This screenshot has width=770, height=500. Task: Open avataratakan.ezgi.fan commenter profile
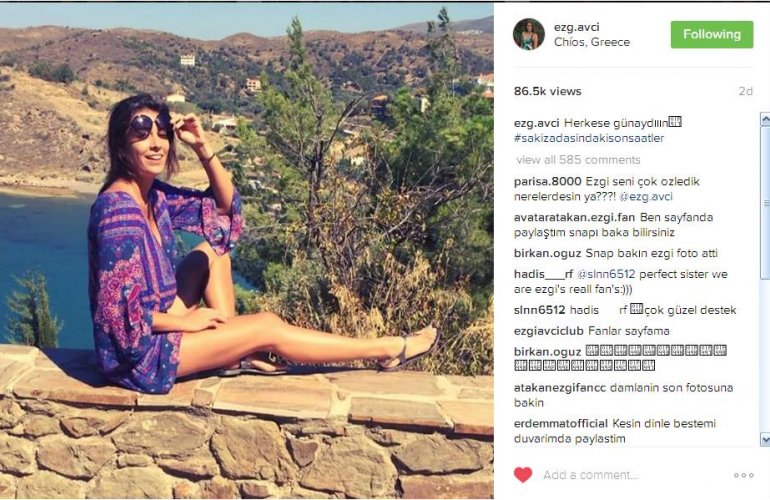pos(574,217)
